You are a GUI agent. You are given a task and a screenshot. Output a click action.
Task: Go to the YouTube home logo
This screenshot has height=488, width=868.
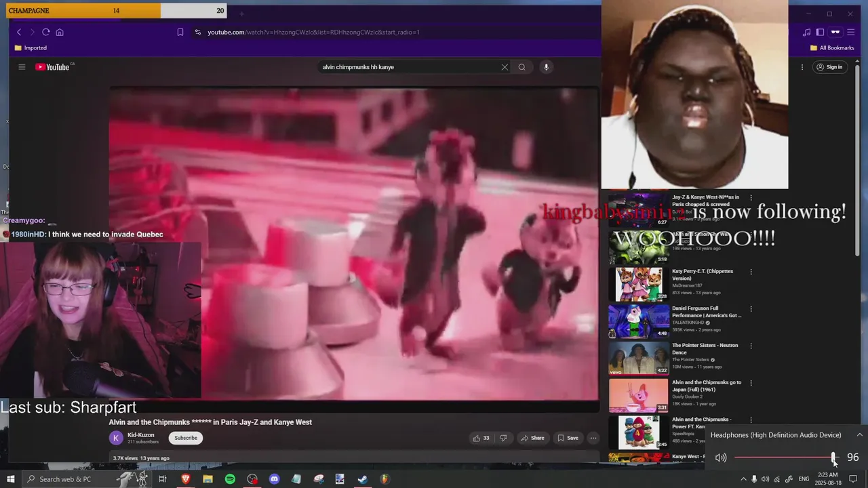pyautogui.click(x=53, y=67)
